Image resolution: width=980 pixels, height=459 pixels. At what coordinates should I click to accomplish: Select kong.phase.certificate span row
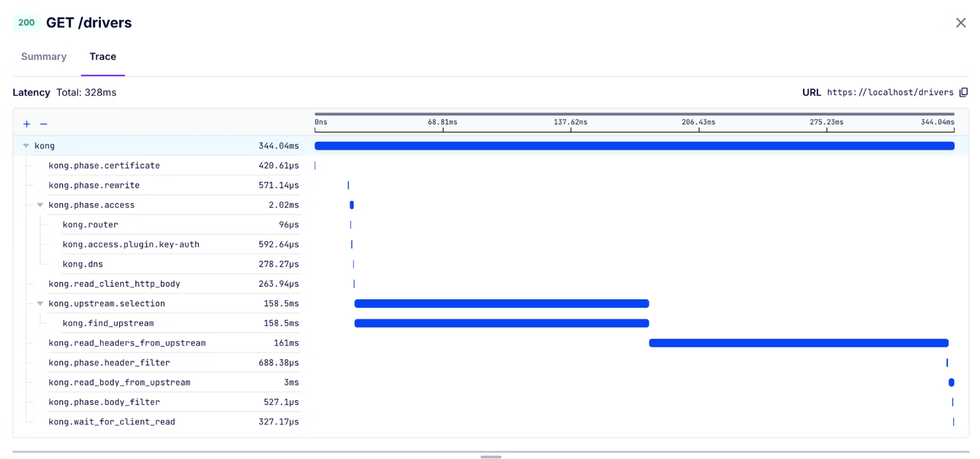pyautogui.click(x=104, y=165)
